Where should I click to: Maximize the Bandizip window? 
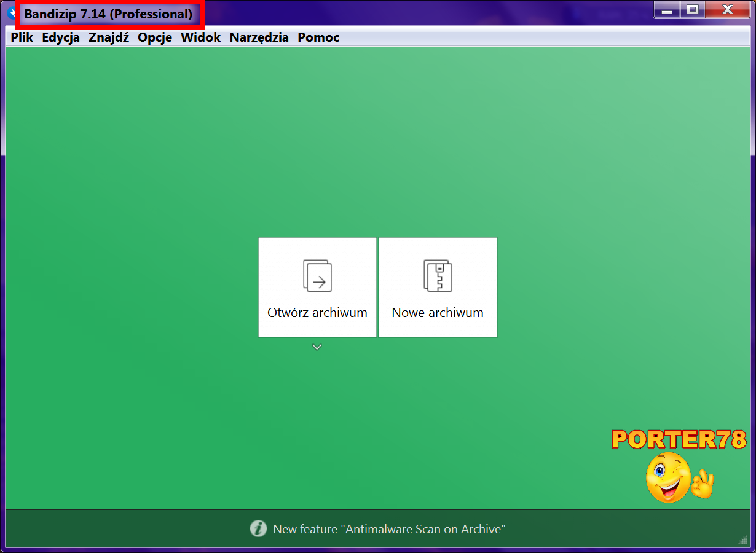click(x=693, y=9)
